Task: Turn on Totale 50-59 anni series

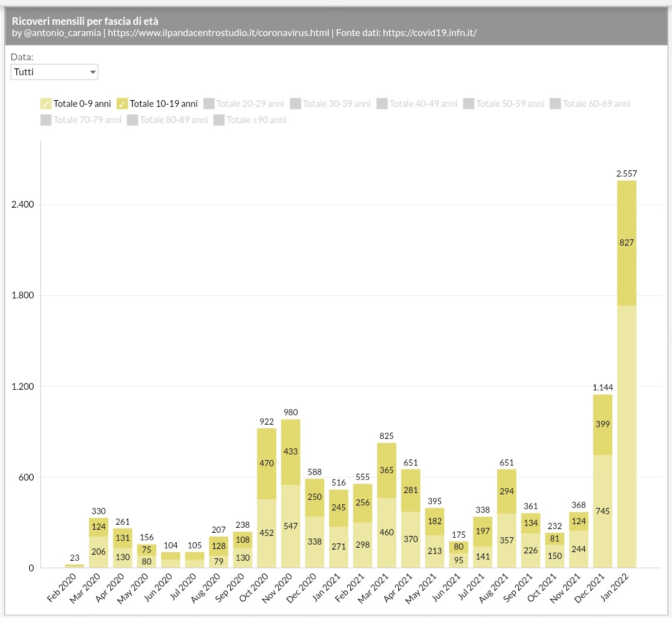Action: pos(469,104)
